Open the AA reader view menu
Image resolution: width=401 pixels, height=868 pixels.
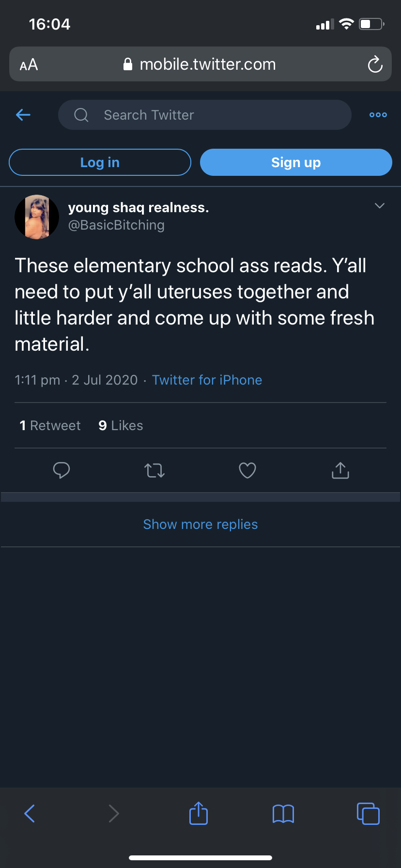[x=29, y=64]
